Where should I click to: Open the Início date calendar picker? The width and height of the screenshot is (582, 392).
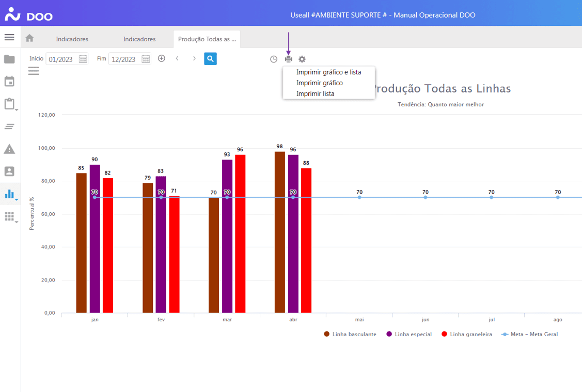[x=83, y=59]
